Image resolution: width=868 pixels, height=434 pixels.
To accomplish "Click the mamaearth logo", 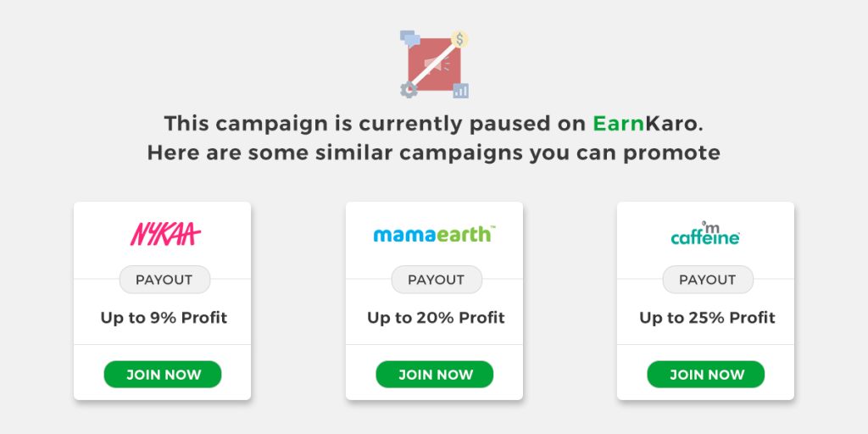I will pyautogui.click(x=435, y=234).
